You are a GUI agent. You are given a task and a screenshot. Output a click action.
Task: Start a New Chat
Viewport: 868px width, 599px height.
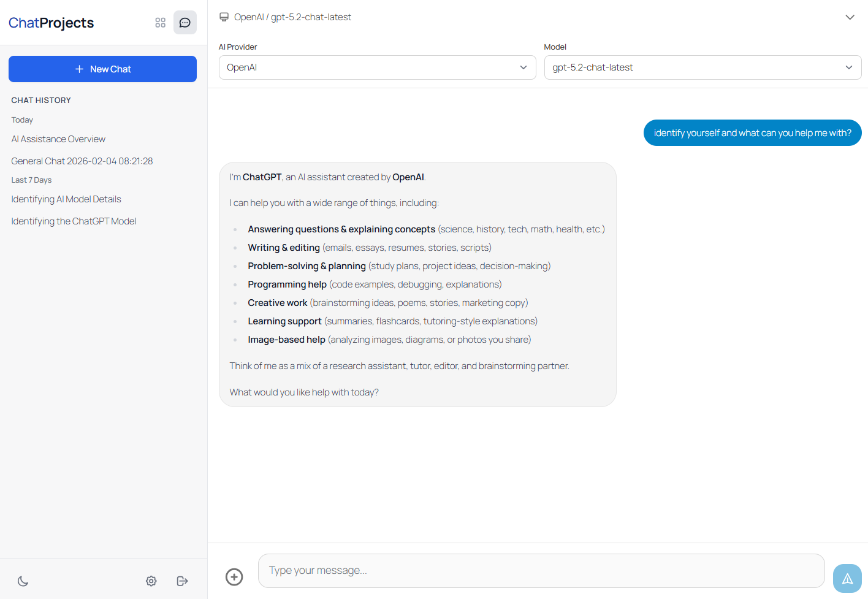coord(102,69)
